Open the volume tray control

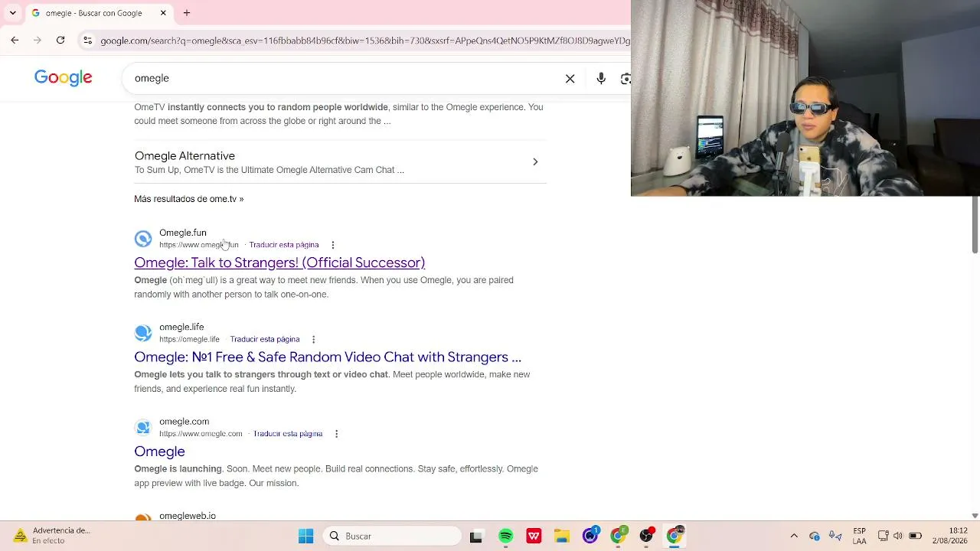[x=898, y=536]
